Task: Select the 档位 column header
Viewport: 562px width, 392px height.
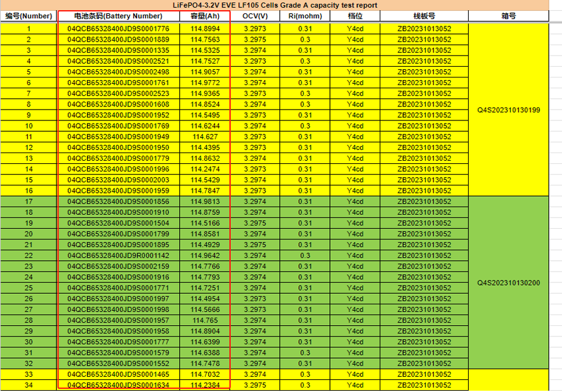Action: (x=355, y=16)
